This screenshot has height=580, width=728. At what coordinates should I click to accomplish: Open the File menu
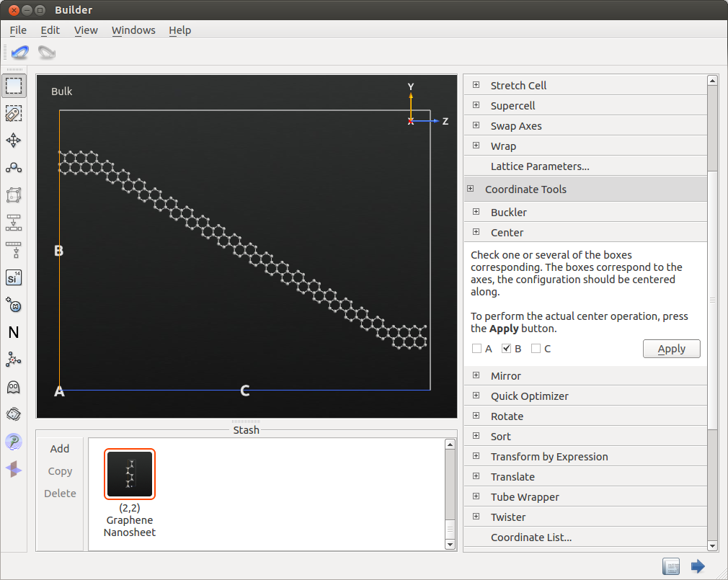tap(18, 30)
